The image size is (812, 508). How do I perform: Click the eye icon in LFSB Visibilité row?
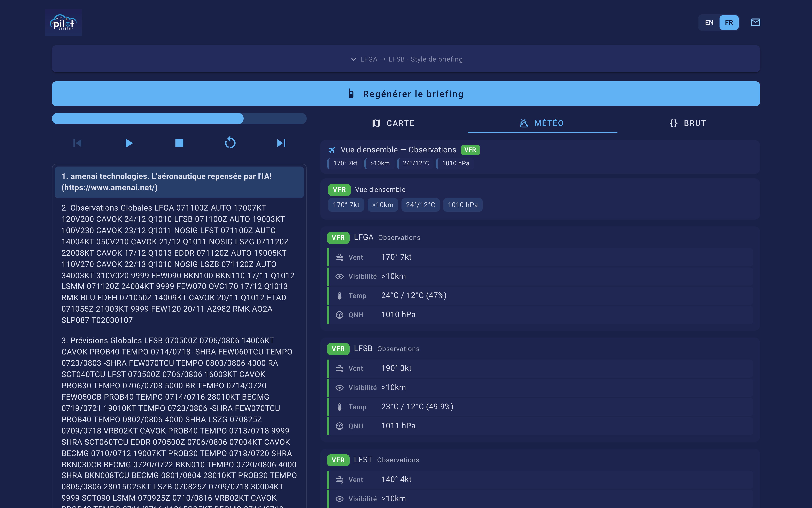[x=340, y=388]
